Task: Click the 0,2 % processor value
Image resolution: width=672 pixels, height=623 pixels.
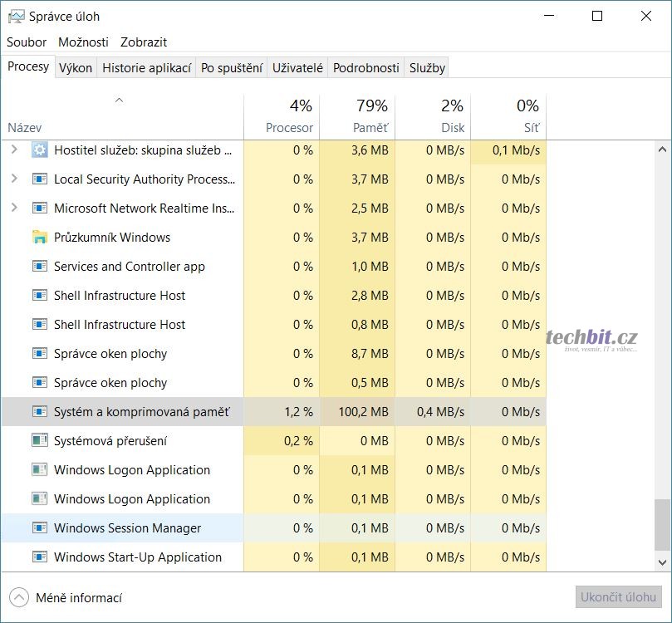Action: [x=299, y=441]
